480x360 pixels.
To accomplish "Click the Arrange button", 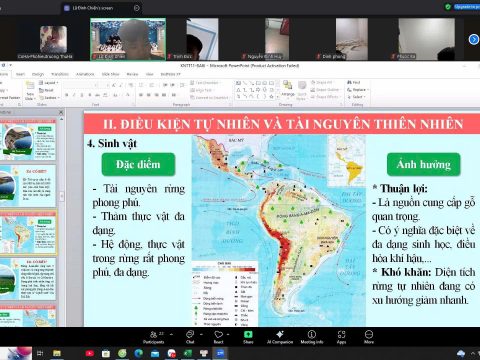I will [x=287, y=89].
